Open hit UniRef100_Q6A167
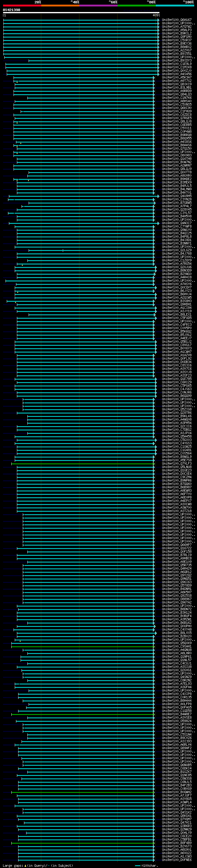This screenshot has height=868, width=197. click(177, 20)
